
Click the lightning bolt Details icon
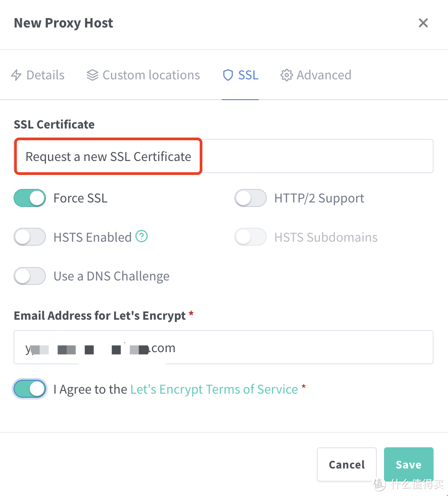[16, 75]
